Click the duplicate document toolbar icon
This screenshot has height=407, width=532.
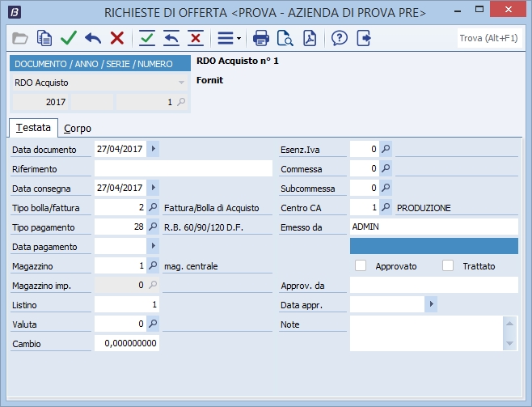(44, 38)
